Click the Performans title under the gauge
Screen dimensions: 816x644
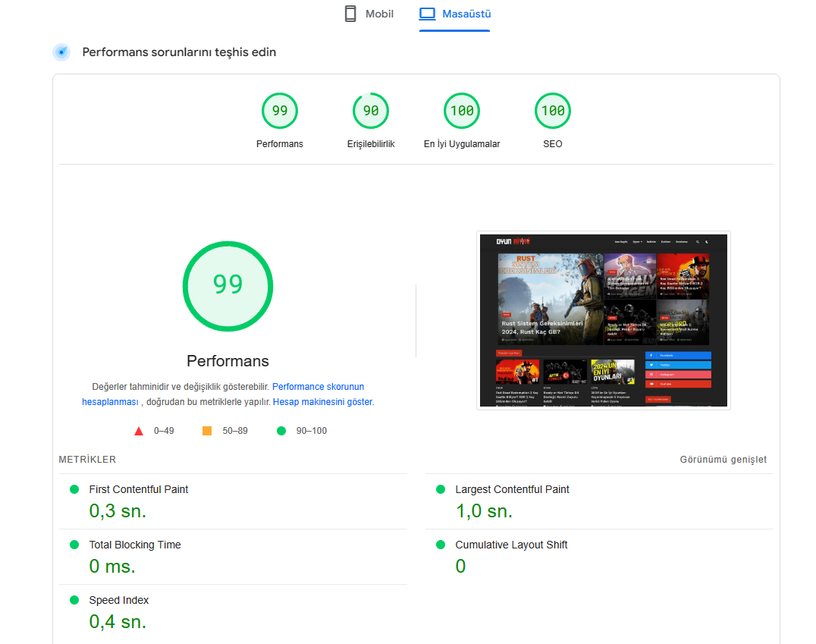click(228, 361)
